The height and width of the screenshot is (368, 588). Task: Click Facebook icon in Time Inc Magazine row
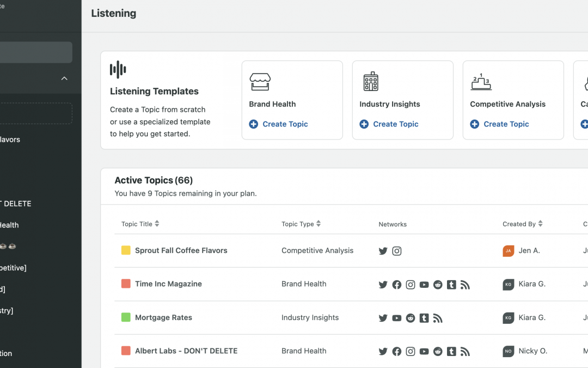click(x=396, y=285)
